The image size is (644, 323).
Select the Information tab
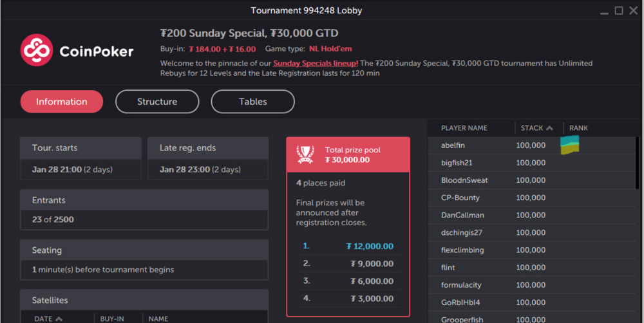pos(62,102)
